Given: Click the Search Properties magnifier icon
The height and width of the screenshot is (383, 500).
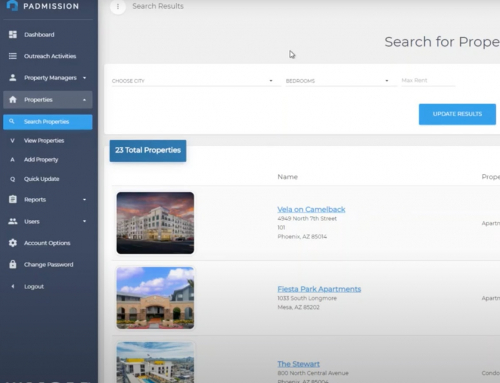Looking at the screenshot, I should pos(12,121).
